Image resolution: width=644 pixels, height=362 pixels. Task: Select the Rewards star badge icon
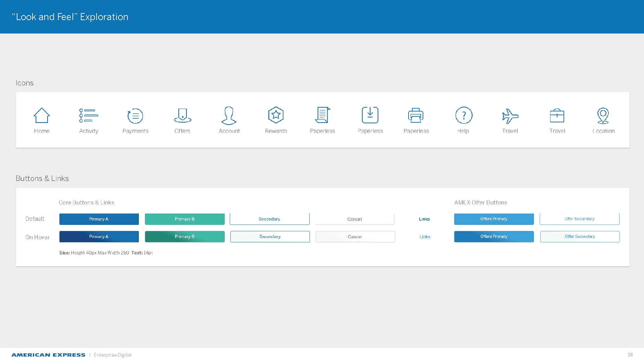[x=276, y=115]
